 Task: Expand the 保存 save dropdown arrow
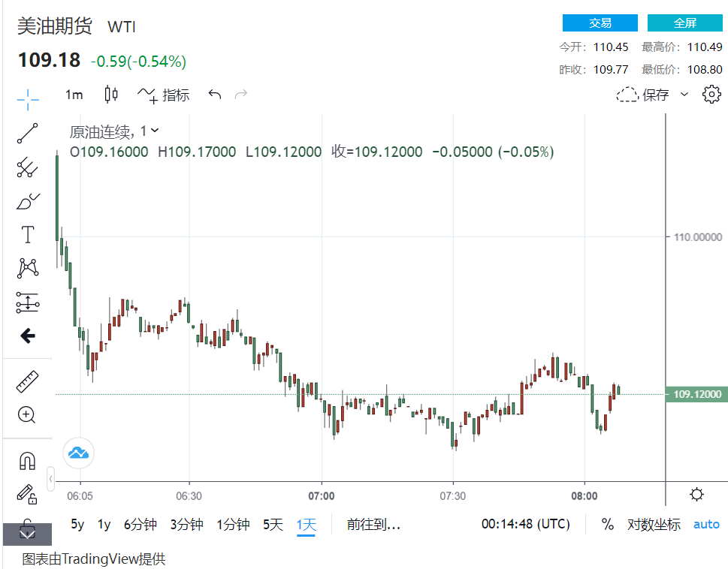[x=684, y=95]
